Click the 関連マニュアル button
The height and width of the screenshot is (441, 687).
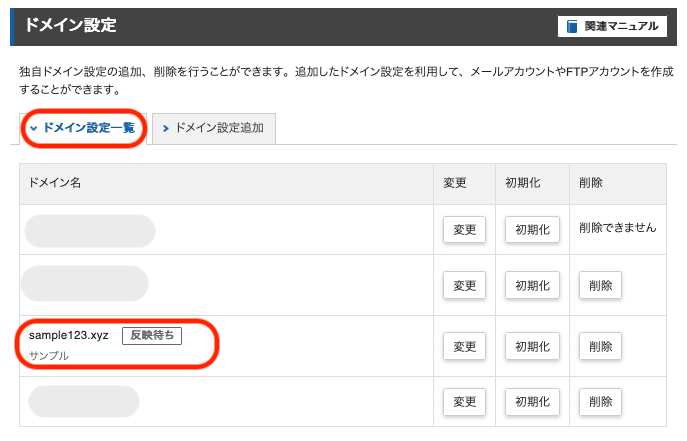[612, 26]
